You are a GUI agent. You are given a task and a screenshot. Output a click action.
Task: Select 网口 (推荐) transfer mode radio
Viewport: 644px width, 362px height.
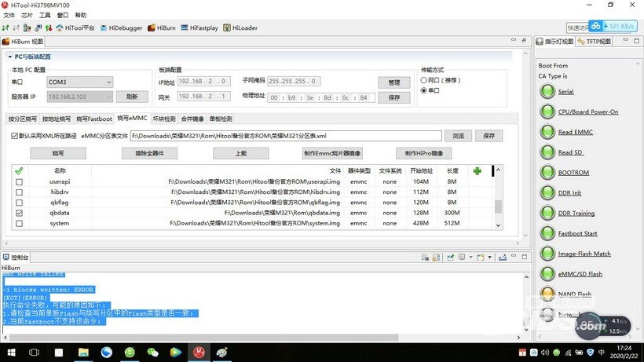pyautogui.click(x=423, y=80)
